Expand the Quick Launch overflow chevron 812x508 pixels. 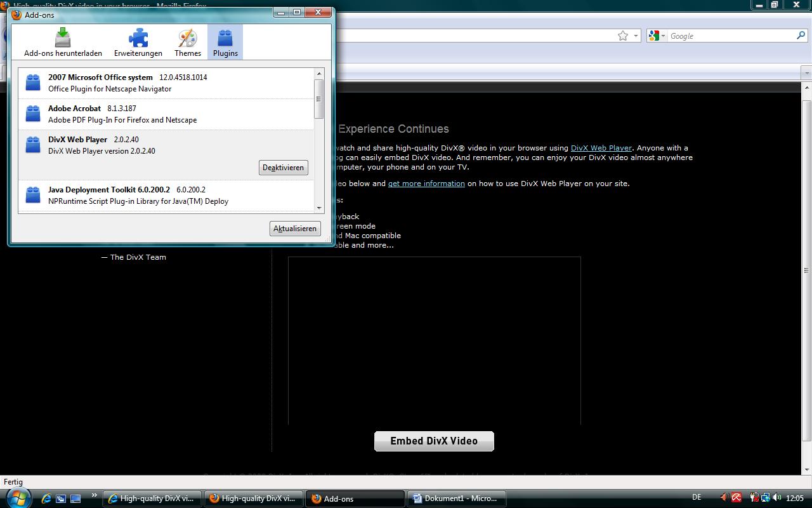(95, 495)
